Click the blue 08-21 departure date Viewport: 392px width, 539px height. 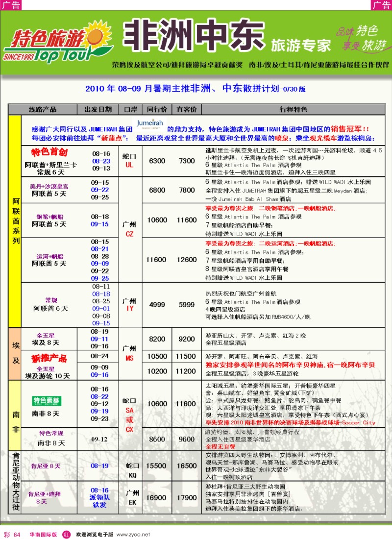pos(100,249)
